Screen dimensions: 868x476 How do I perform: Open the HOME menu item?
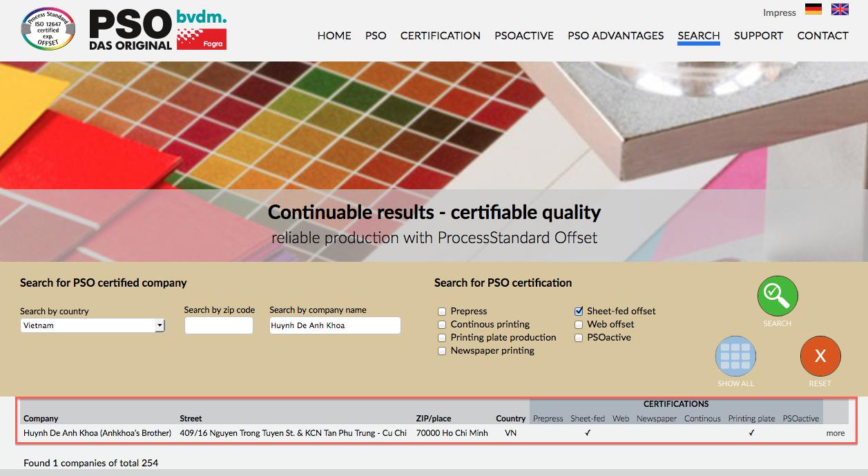334,36
